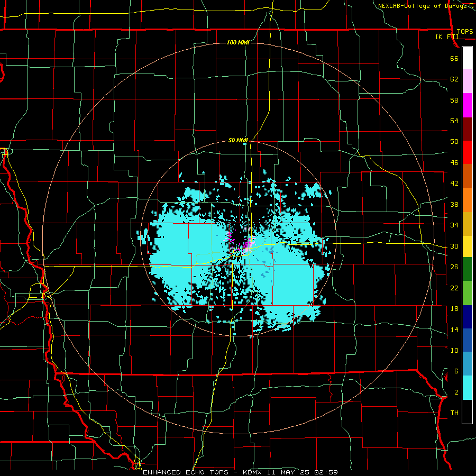Click the 6 value on the scale

pos(456,371)
